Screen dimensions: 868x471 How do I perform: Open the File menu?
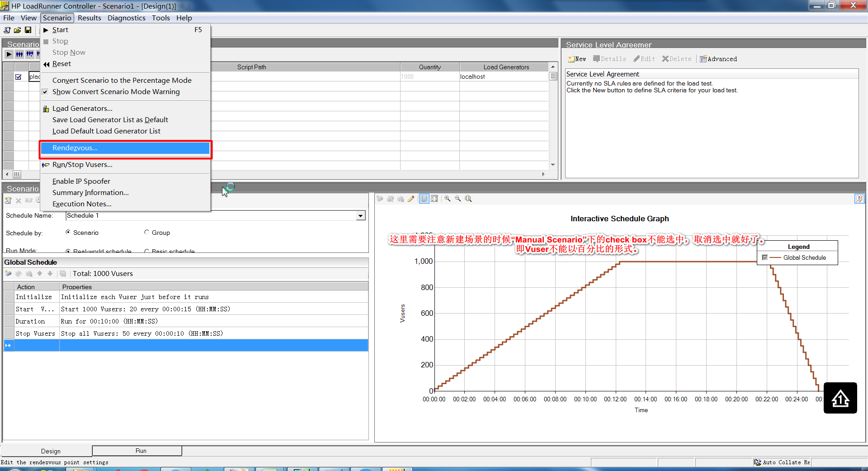(x=9, y=18)
